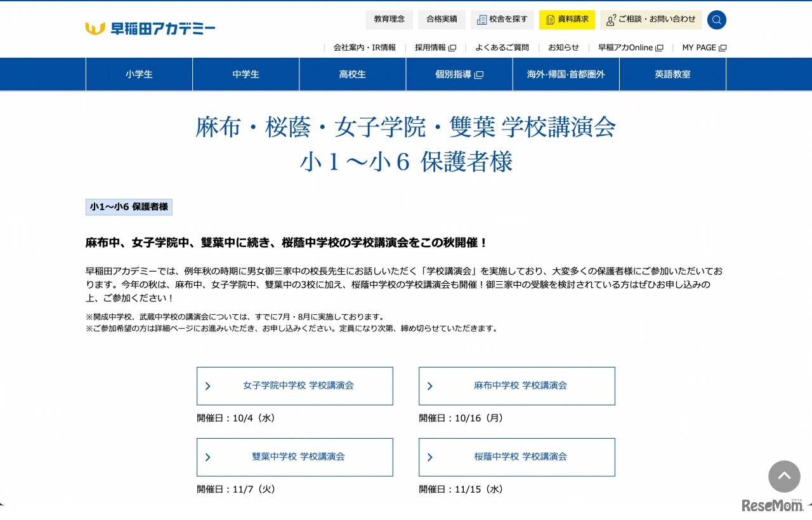Viewport: 812px width, 520px height.
Task: Click the external-link icon beside MY PAGE
Action: coord(723,47)
